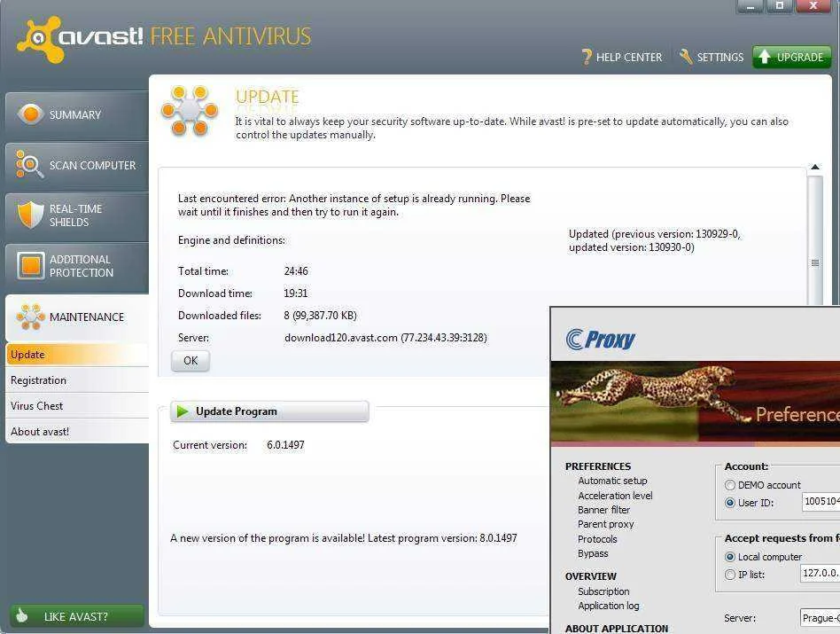Click the Update Program button

point(269,411)
